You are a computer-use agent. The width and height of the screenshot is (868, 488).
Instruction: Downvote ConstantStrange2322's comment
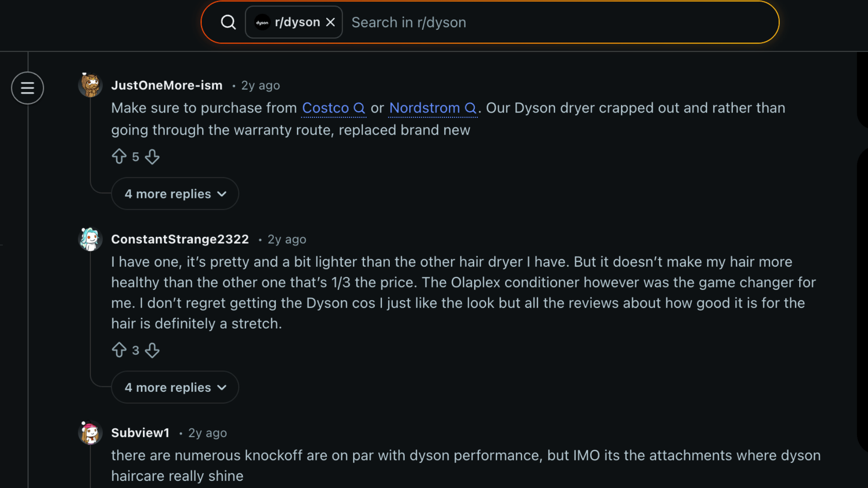152,351
